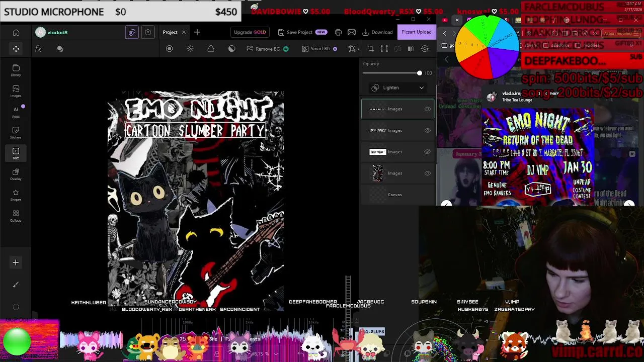
Task: Click the opacity value 100
Action: click(428, 73)
